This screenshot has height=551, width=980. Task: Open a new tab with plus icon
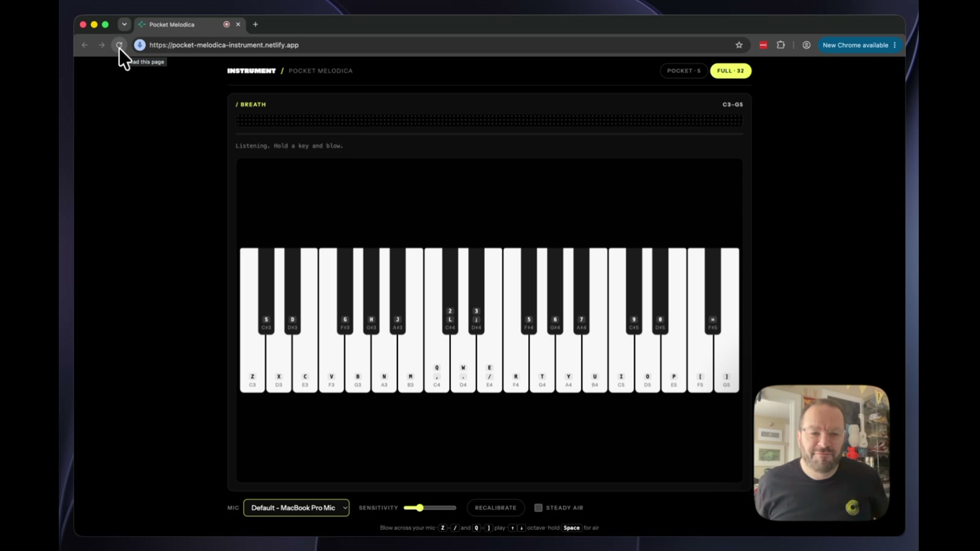point(255,24)
